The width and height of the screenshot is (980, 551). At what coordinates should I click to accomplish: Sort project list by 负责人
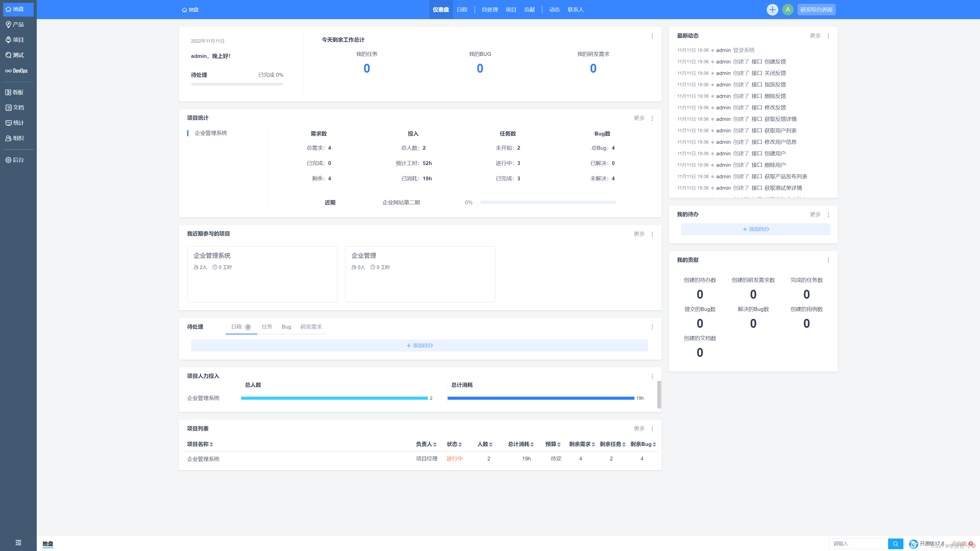tap(426, 444)
